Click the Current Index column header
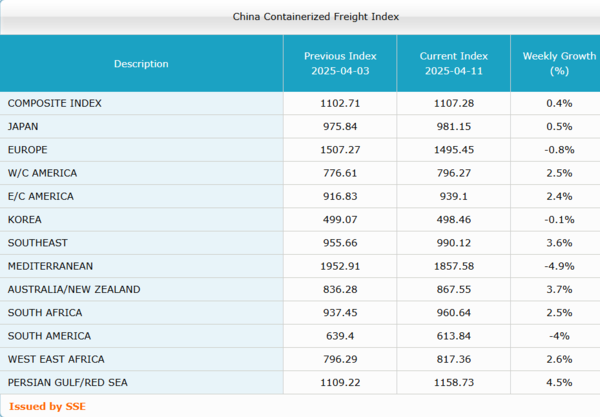The image size is (600, 417). point(453,64)
